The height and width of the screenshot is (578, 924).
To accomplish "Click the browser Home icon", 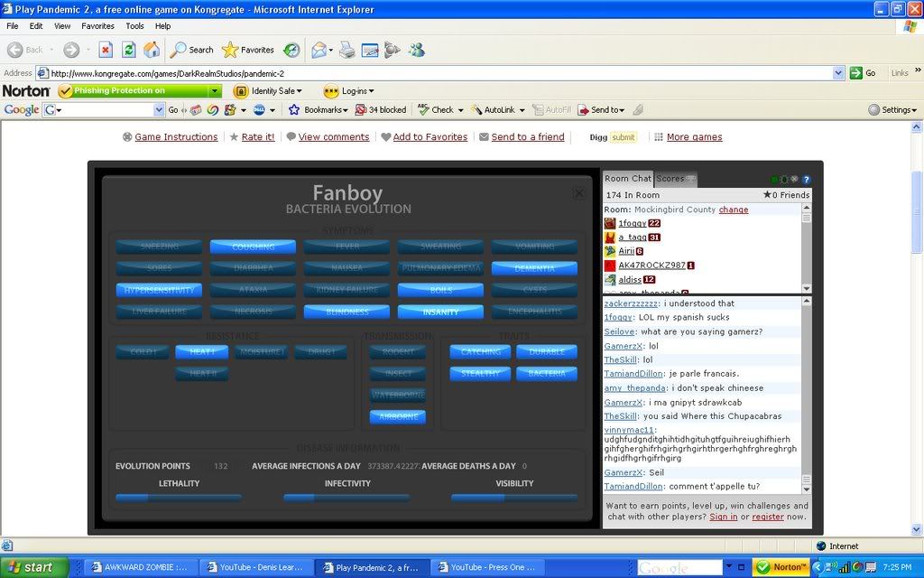I will [x=152, y=50].
